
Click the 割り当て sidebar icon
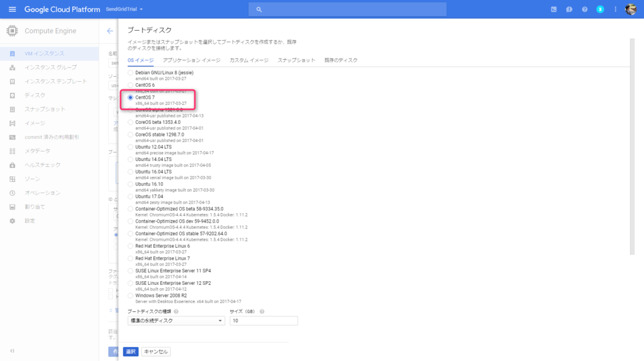click(x=13, y=207)
